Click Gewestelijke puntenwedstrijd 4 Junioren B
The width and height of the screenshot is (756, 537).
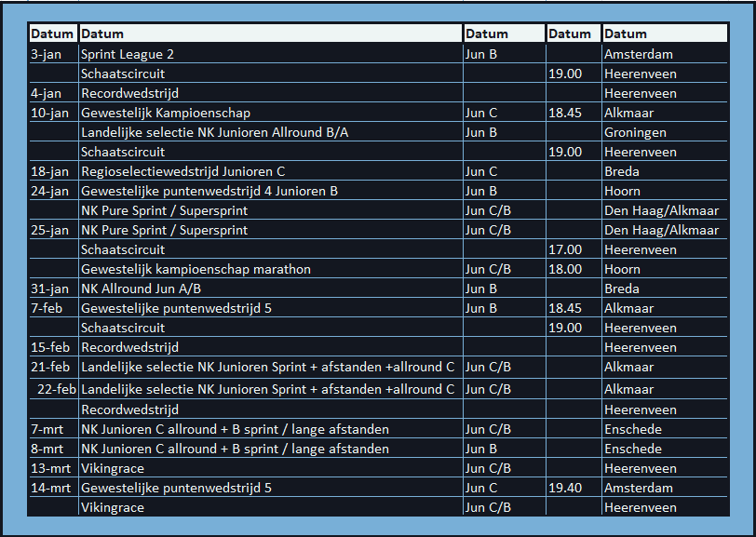coord(209,191)
